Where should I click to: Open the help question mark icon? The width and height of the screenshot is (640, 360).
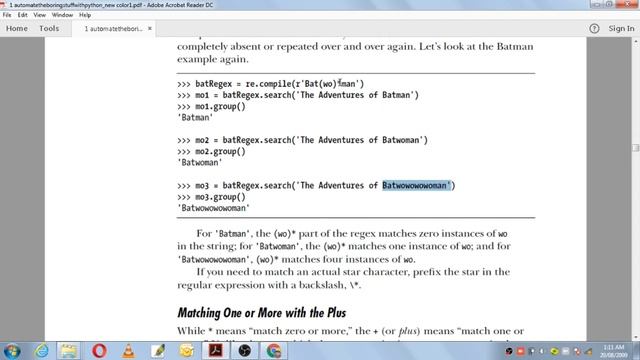pyautogui.click(x=594, y=29)
